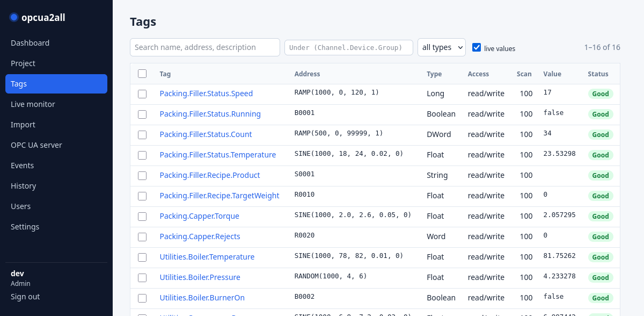
Task: Open the Packing.Capper.Rejects tag link
Action: pos(200,236)
